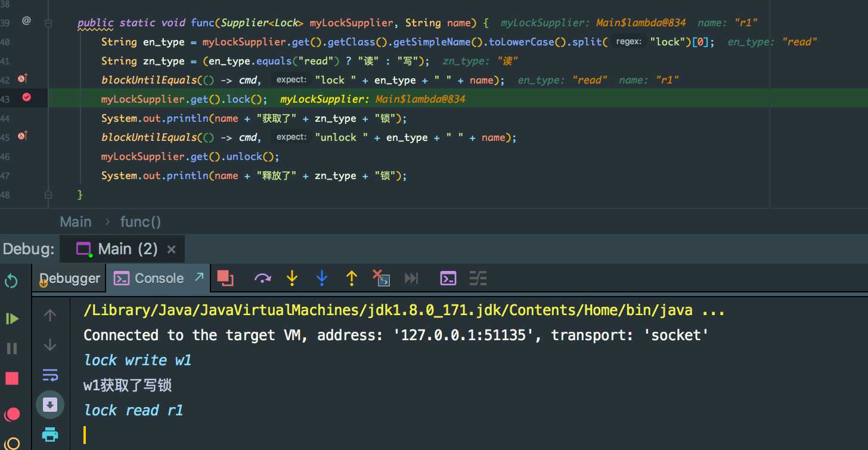The width and height of the screenshot is (868, 450).
Task: Click 'expect:' hint on line 42
Action: (291, 79)
